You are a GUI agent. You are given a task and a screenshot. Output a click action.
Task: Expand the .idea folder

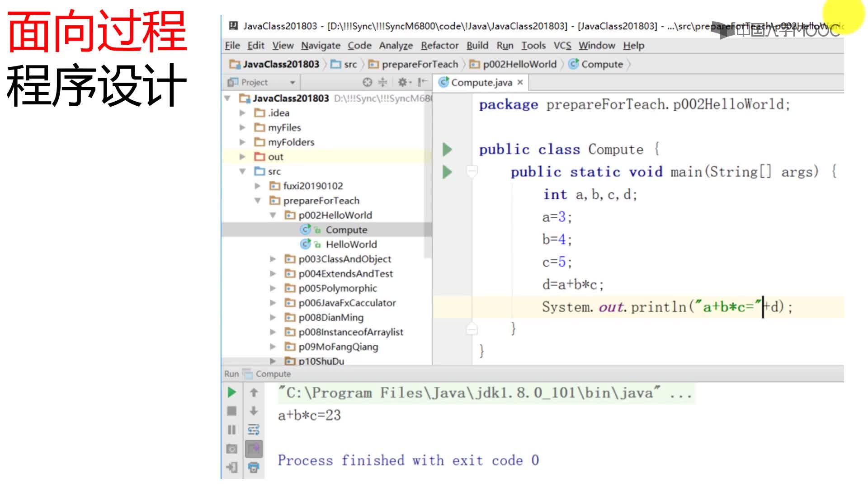pos(242,113)
